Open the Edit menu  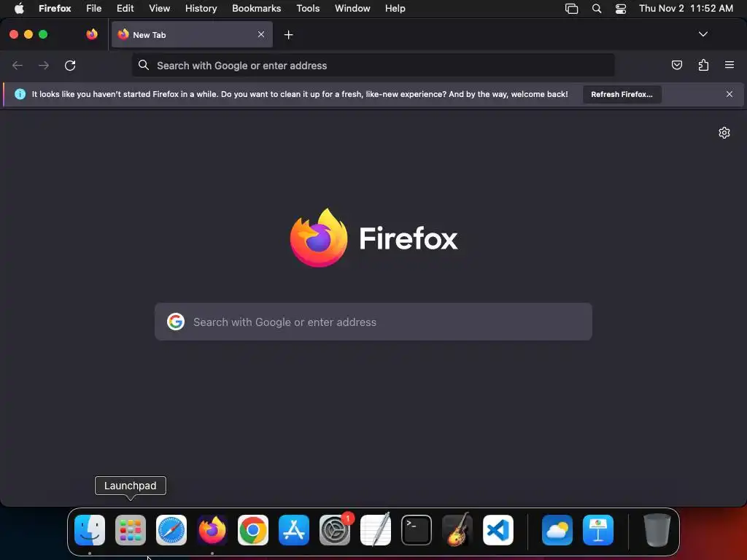pyautogui.click(x=125, y=9)
